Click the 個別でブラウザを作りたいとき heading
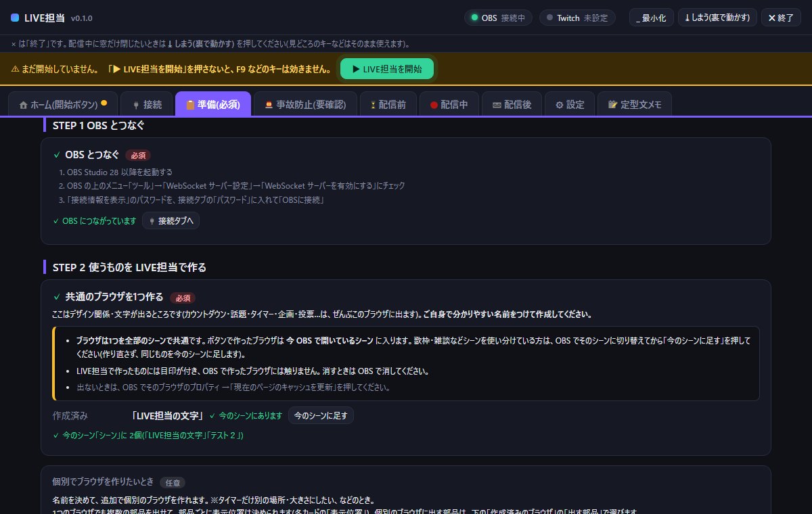Screen dimensions: 812x514 coord(103,482)
